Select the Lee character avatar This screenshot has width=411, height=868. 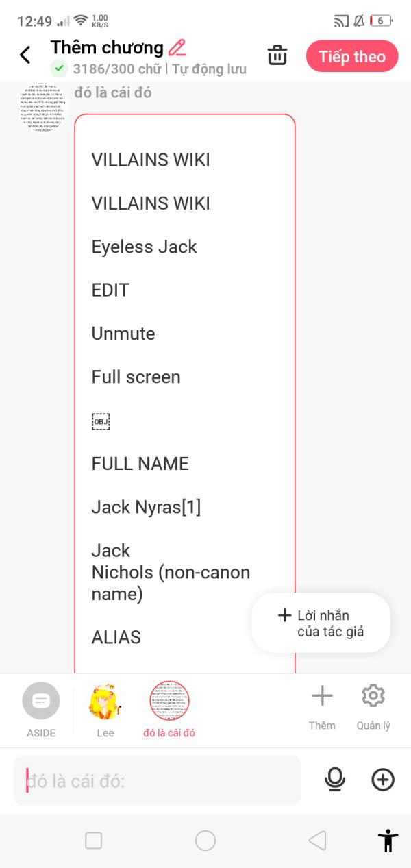coord(105,701)
